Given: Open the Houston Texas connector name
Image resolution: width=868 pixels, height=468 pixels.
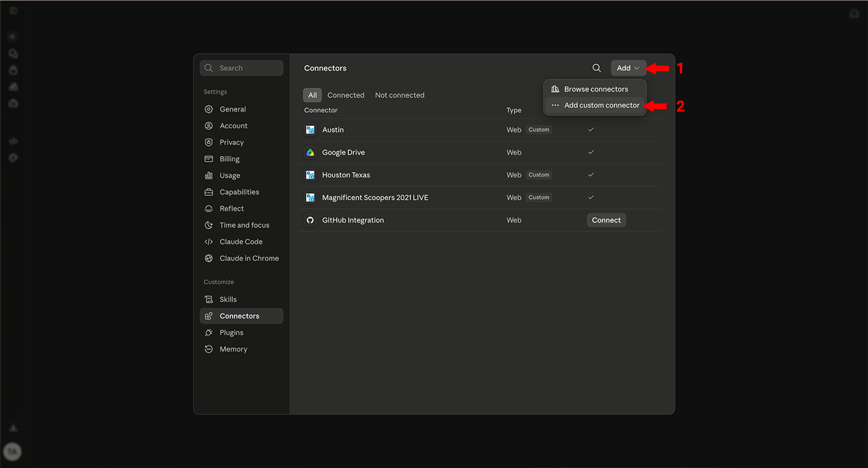Looking at the screenshot, I should [x=346, y=175].
